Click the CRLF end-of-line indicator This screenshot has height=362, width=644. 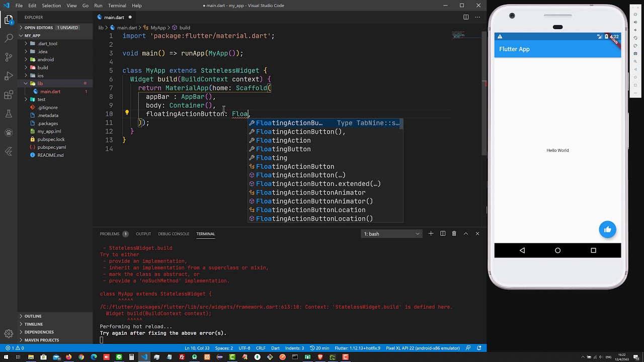coord(261,348)
